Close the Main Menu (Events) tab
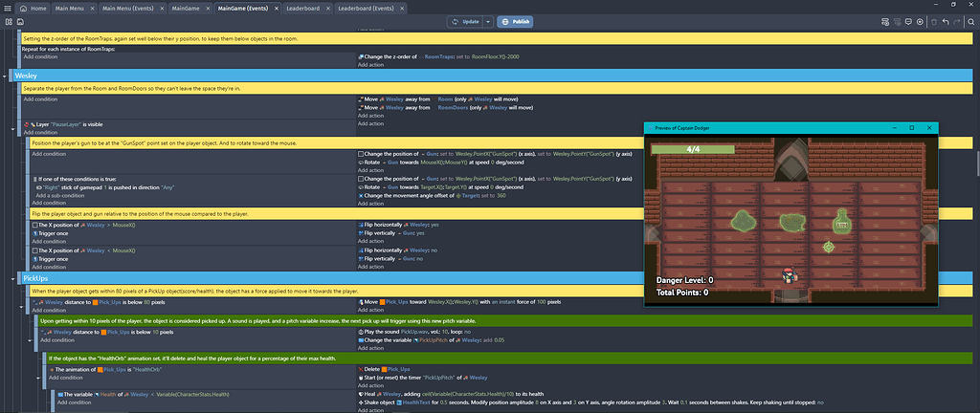 pyautogui.click(x=161, y=8)
